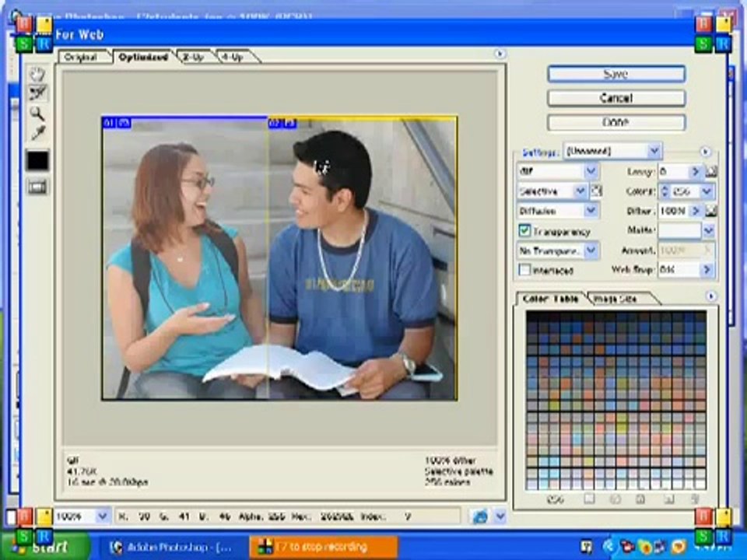747x560 pixels.
Task: Toggle slices visibility button
Action: pyautogui.click(x=37, y=187)
